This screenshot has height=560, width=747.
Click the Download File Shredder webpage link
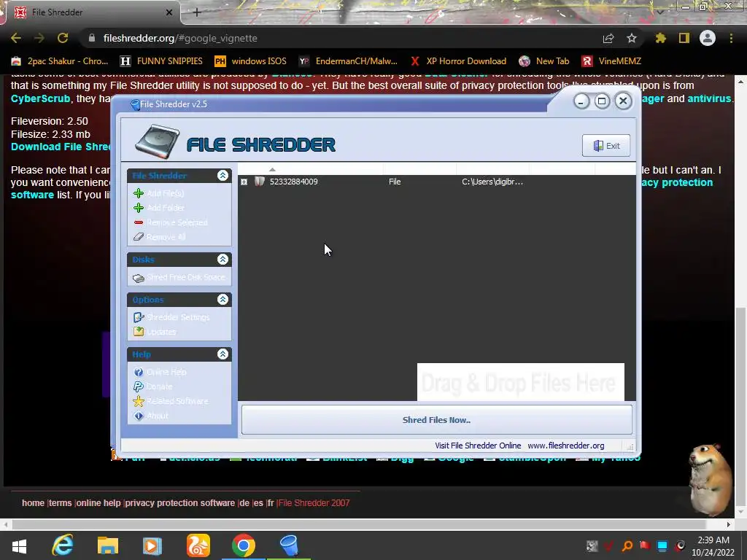pos(61,147)
